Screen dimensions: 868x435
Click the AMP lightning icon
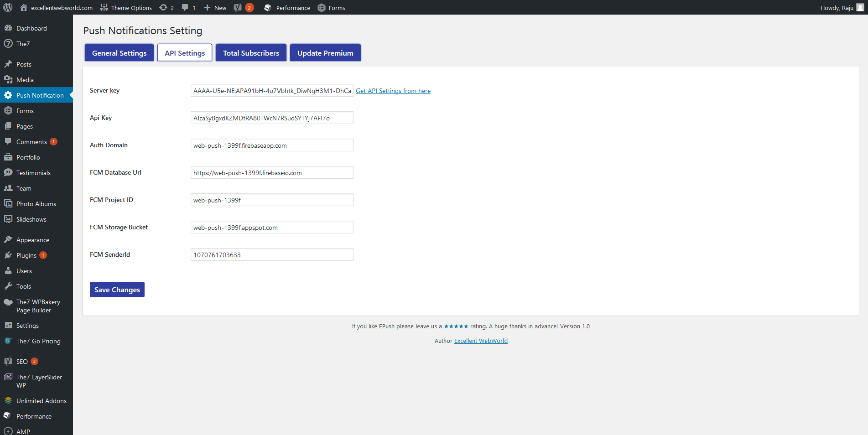tap(8, 431)
